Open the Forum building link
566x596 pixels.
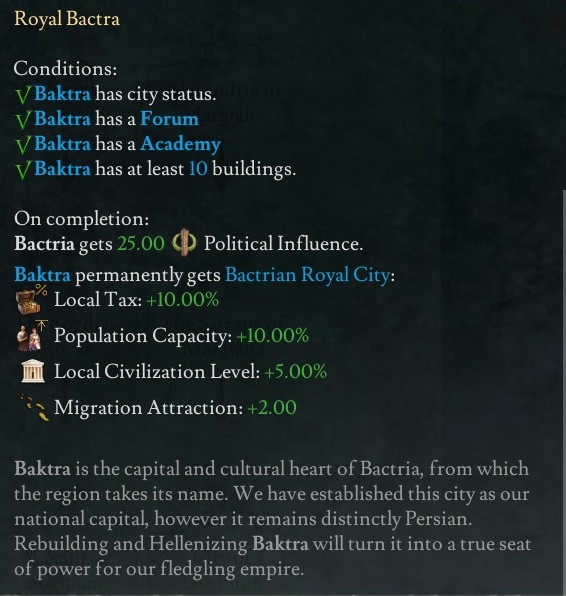point(170,119)
